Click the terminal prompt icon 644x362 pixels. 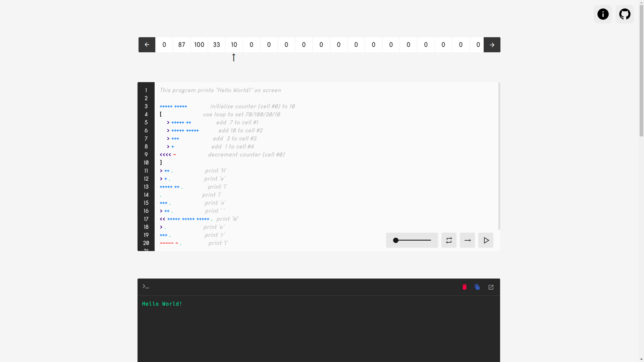click(146, 286)
